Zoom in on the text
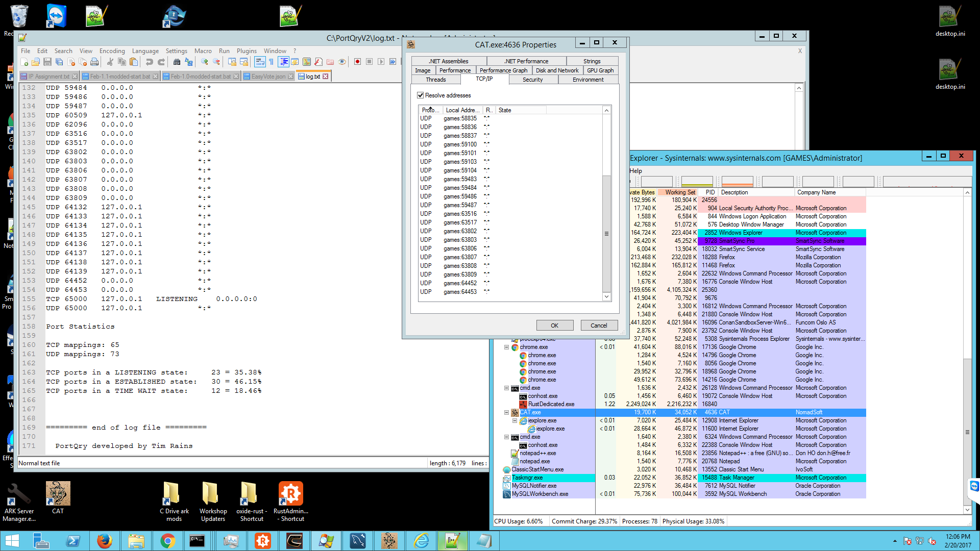 coord(205,62)
